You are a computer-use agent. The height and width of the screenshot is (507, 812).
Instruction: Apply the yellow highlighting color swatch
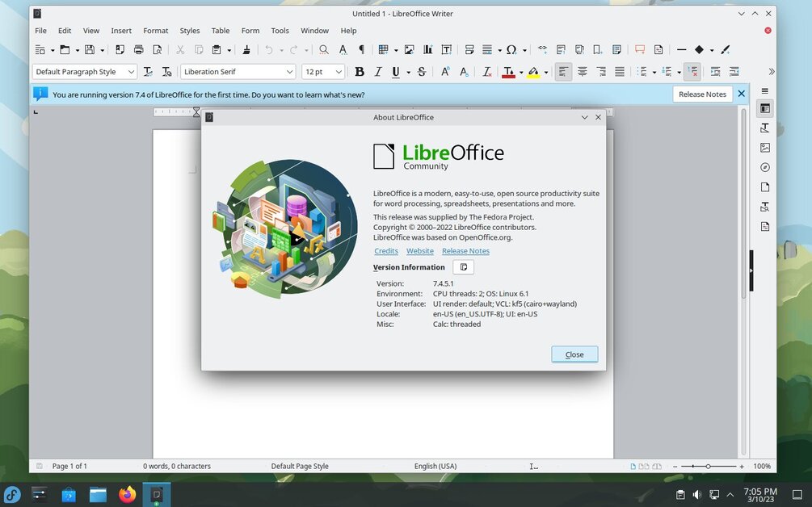[x=533, y=72]
